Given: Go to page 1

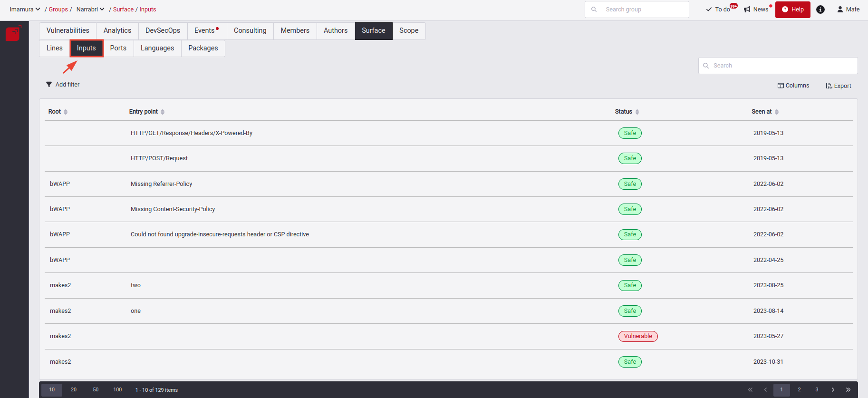Looking at the screenshot, I should (x=781, y=390).
